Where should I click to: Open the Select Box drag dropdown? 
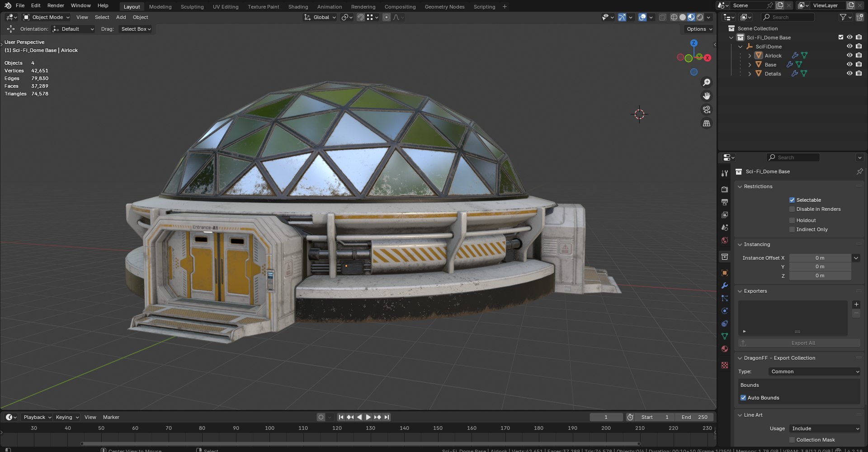[136, 29]
